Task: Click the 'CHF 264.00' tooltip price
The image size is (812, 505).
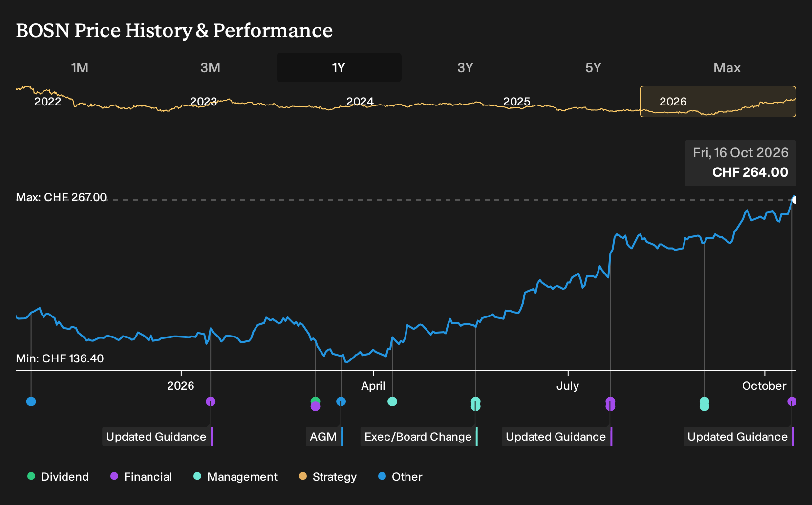Action: pos(750,172)
